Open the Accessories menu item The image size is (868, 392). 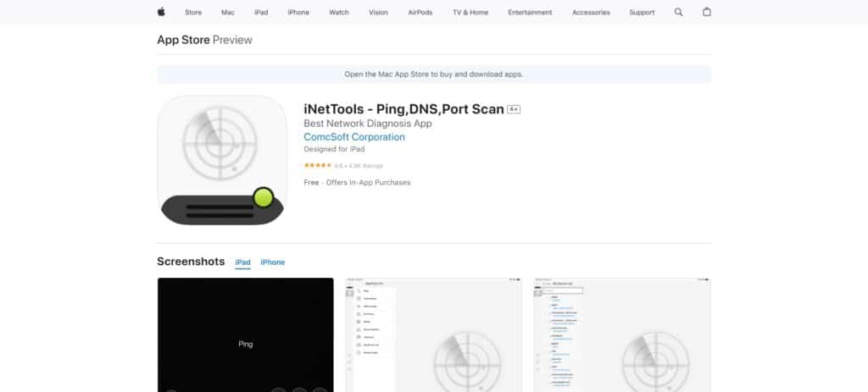591,12
